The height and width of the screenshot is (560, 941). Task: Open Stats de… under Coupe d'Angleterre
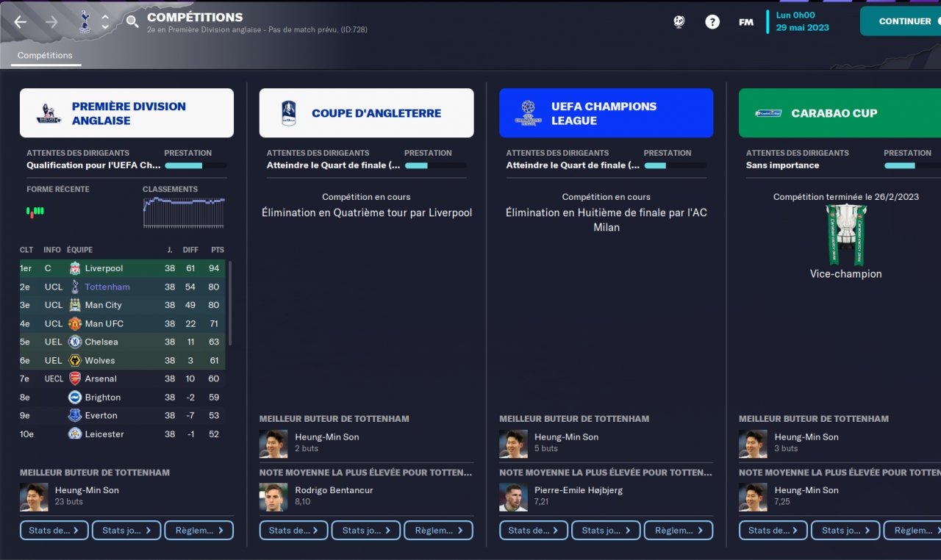click(294, 530)
